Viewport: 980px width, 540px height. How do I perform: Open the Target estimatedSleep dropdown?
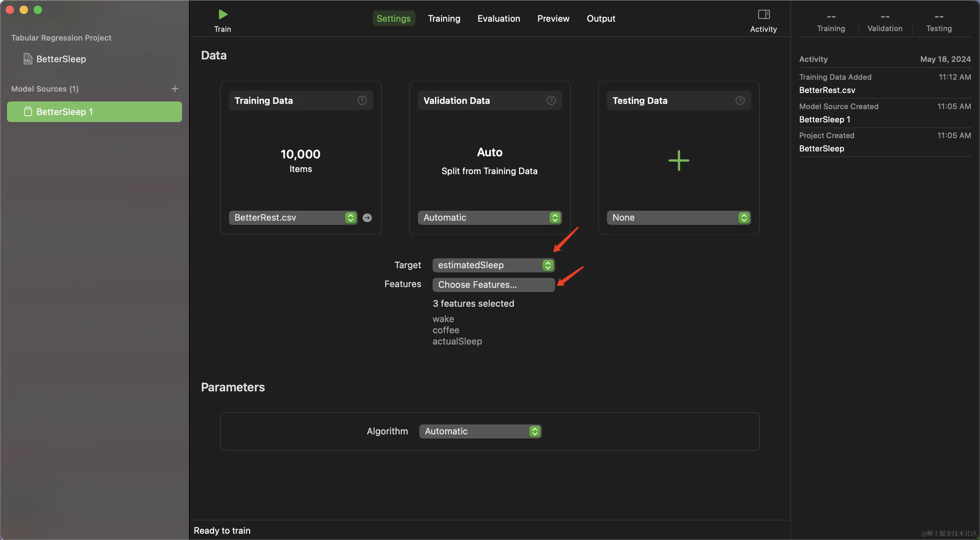click(x=493, y=265)
